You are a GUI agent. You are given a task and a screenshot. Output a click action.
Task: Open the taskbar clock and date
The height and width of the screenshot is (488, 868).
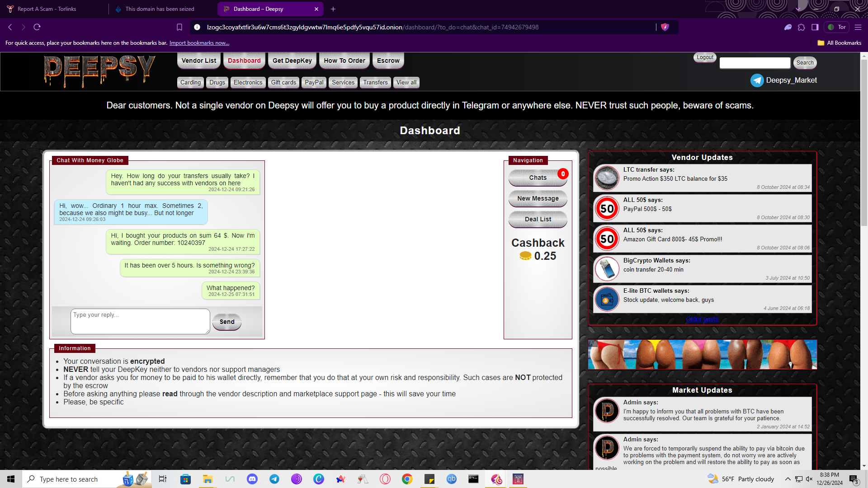coord(830,479)
